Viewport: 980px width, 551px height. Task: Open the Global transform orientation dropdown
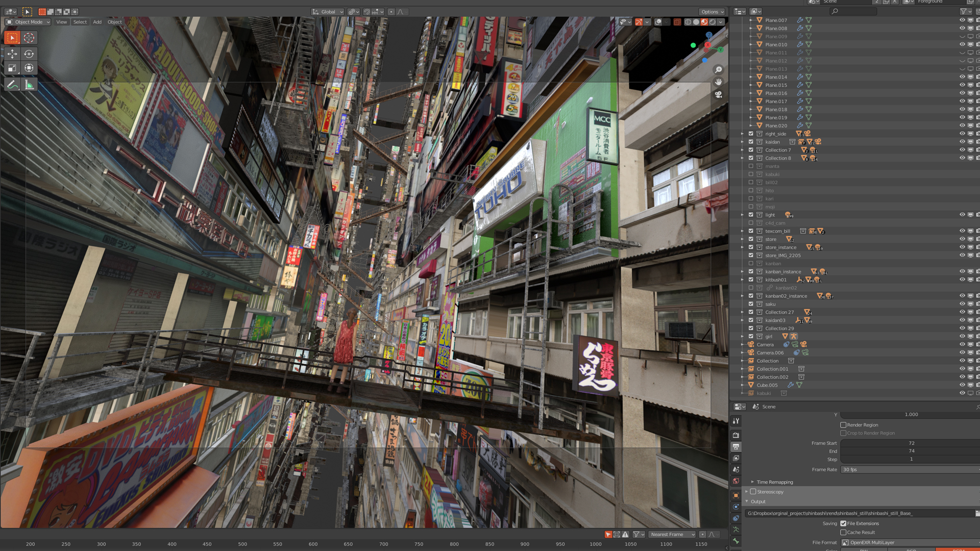coord(328,12)
